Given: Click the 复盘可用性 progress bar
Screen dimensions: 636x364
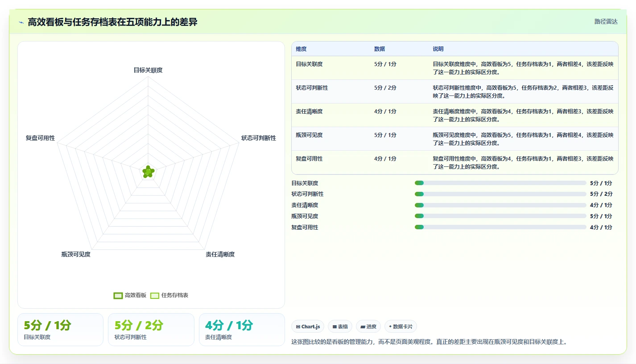Looking at the screenshot, I should coord(500,227).
